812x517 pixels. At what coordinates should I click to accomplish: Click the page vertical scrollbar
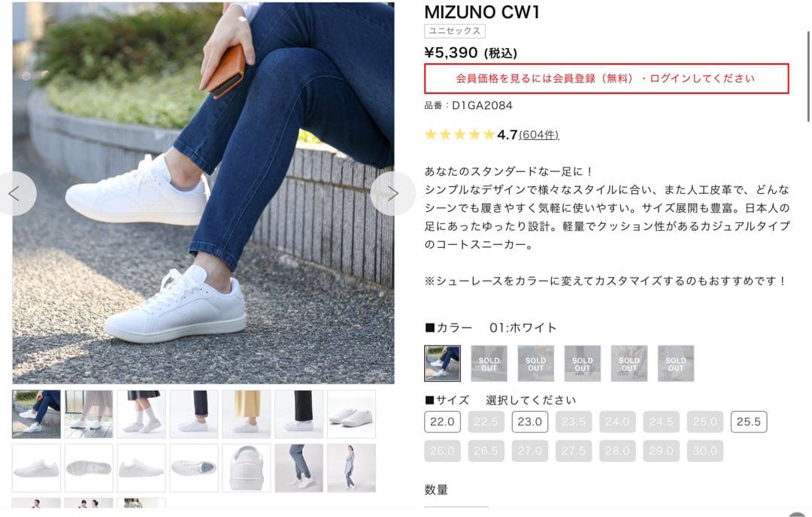pyautogui.click(x=808, y=77)
